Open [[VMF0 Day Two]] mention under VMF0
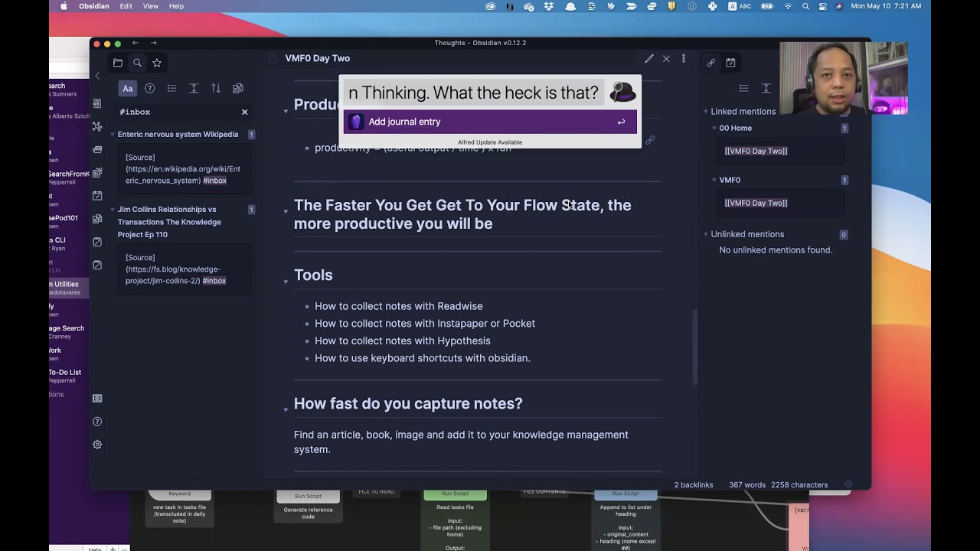 pos(756,204)
